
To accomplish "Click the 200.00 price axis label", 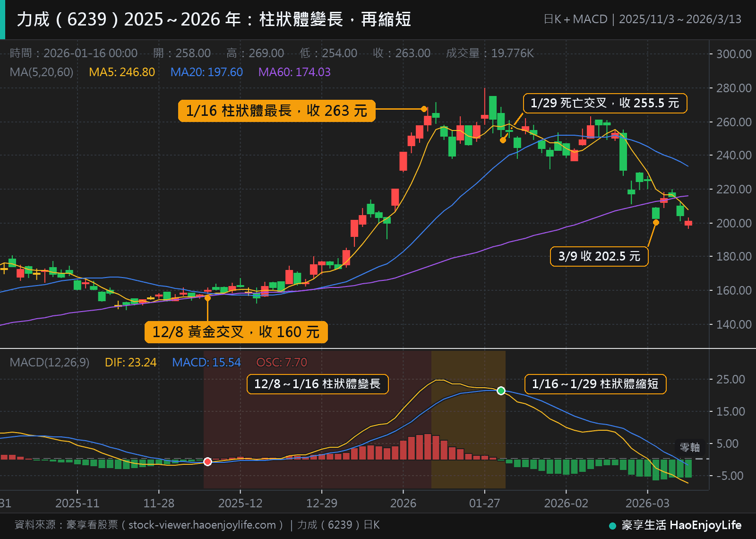I will pyautogui.click(x=734, y=223).
